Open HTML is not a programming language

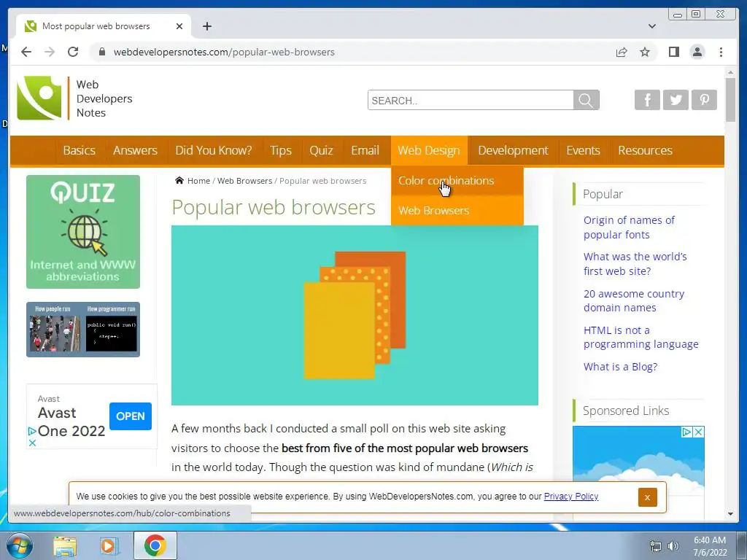pos(640,337)
